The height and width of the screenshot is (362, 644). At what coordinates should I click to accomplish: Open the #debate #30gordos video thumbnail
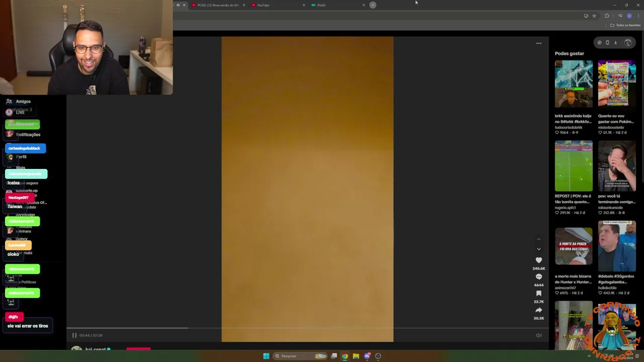617,246
